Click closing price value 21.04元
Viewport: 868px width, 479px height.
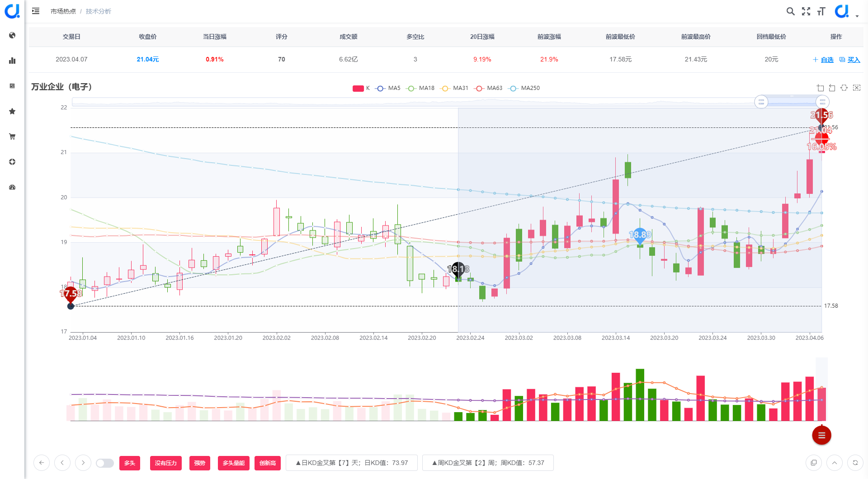coord(148,59)
